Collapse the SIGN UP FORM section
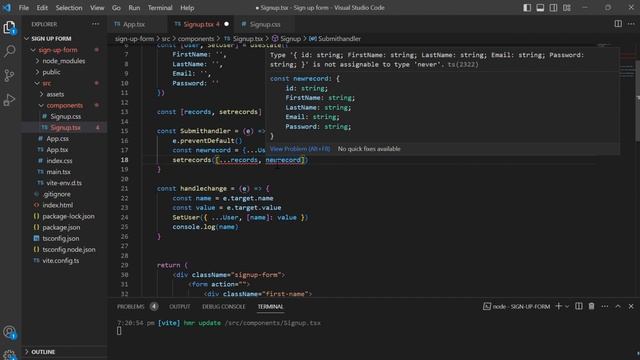640x360 pixels. tap(27, 38)
